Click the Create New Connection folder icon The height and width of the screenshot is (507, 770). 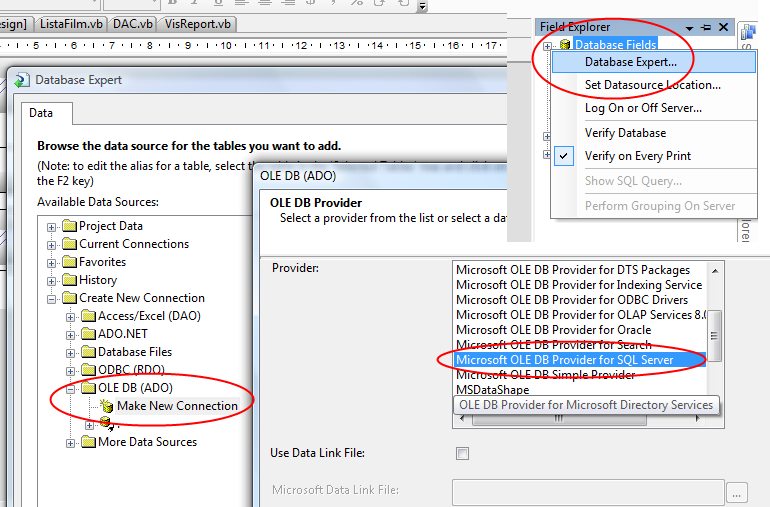(x=70, y=298)
